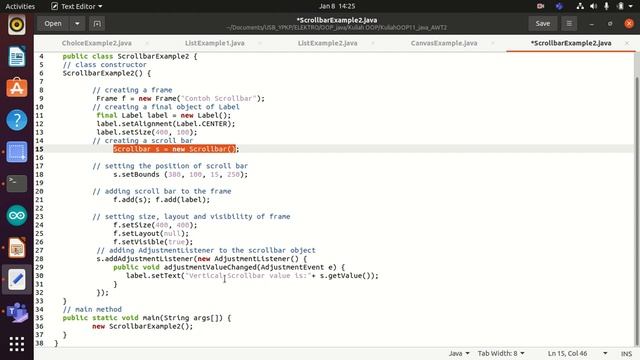This screenshot has height=360, width=640.
Task: Toggle INS overwrite mode indicator
Action: pyautogui.click(x=627, y=353)
